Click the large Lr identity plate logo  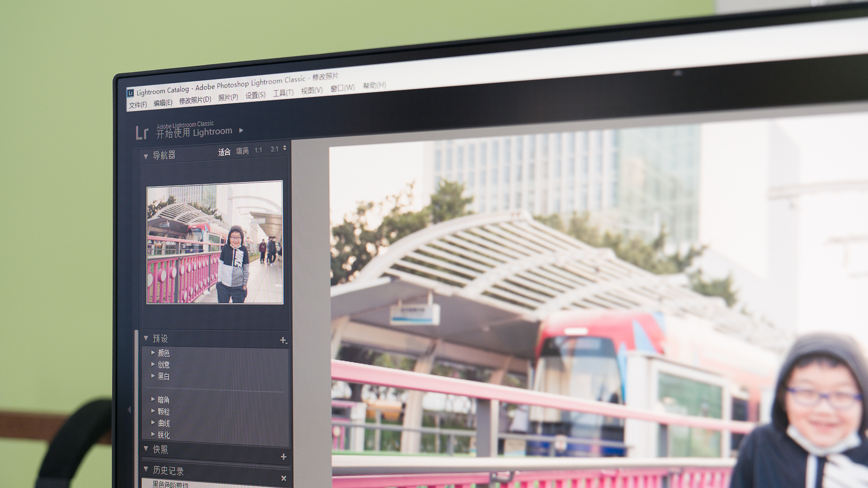(142, 132)
